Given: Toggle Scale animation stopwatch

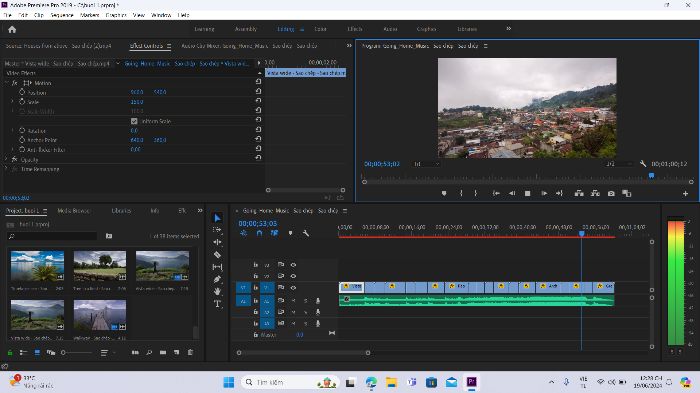Looking at the screenshot, I should coord(22,102).
